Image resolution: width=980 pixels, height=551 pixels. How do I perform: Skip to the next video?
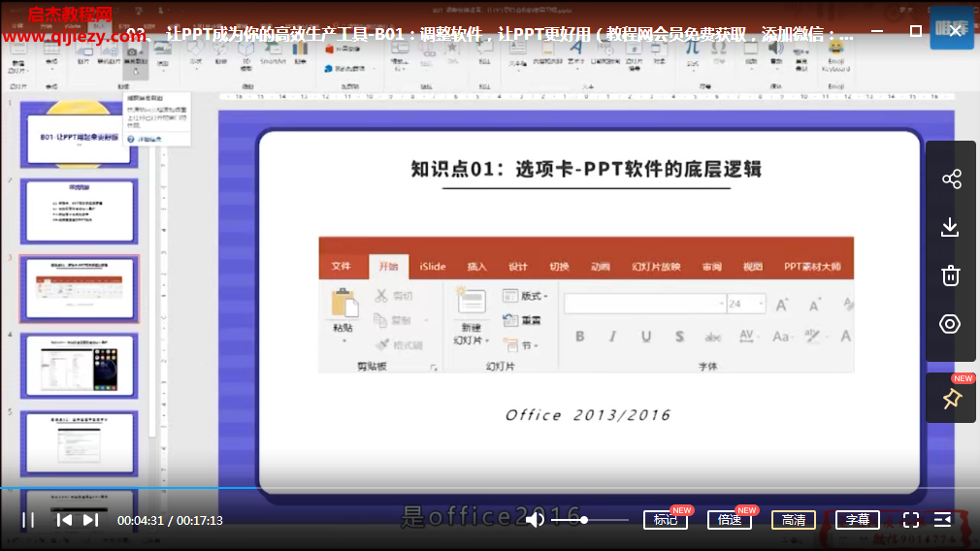[90, 520]
